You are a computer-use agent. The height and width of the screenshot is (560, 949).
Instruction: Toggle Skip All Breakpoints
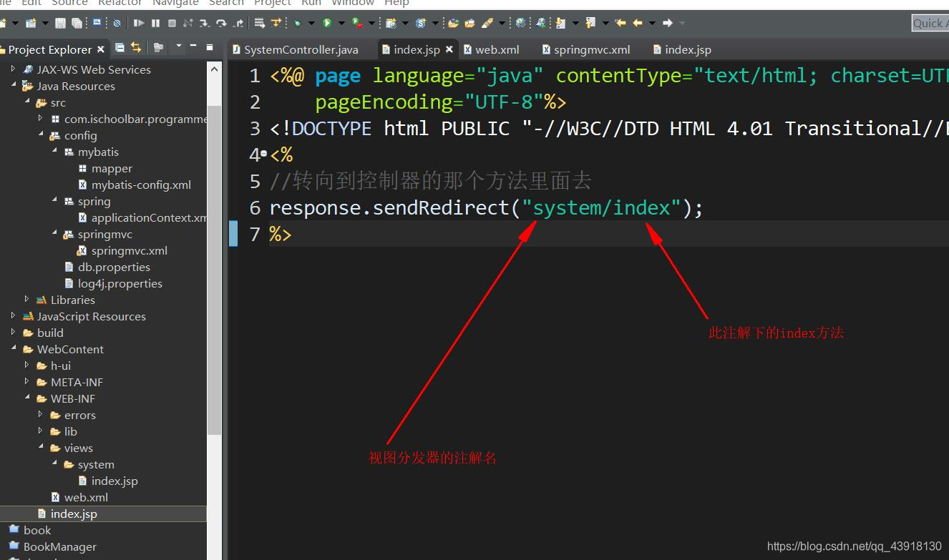point(117,23)
